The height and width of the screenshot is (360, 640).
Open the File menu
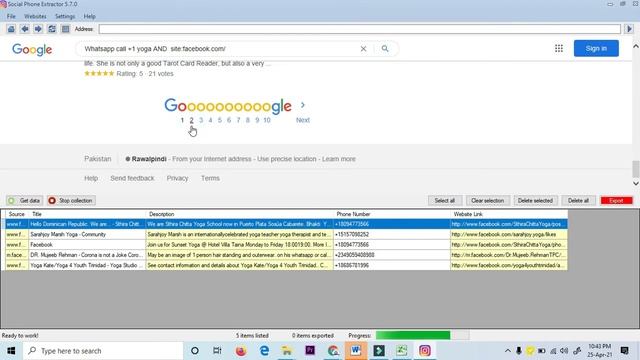(11, 16)
